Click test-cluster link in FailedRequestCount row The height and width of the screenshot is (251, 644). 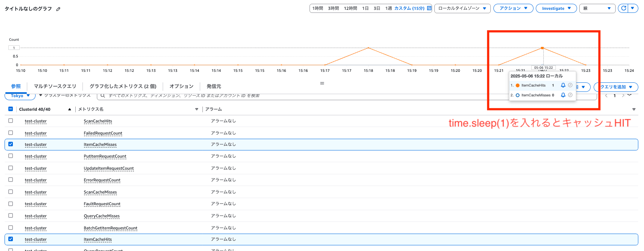36,133
